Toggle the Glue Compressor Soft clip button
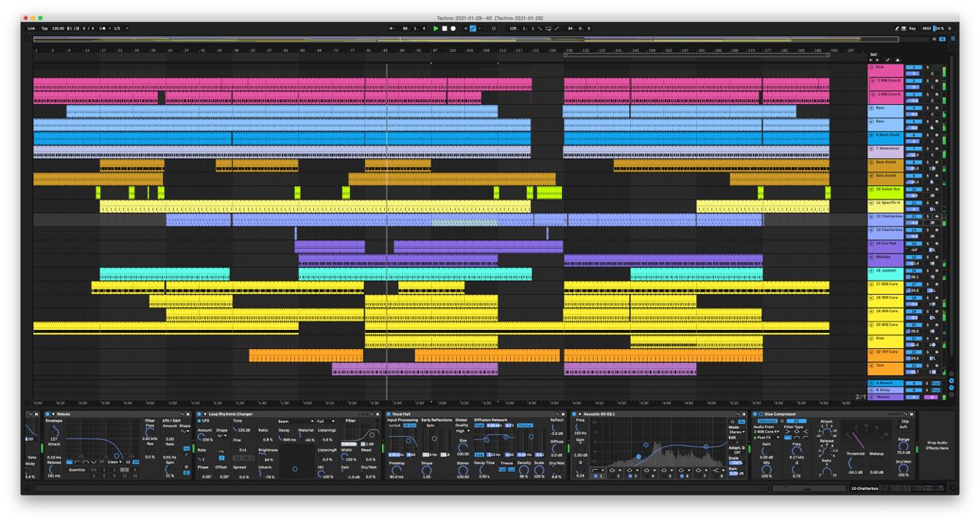 click(904, 427)
